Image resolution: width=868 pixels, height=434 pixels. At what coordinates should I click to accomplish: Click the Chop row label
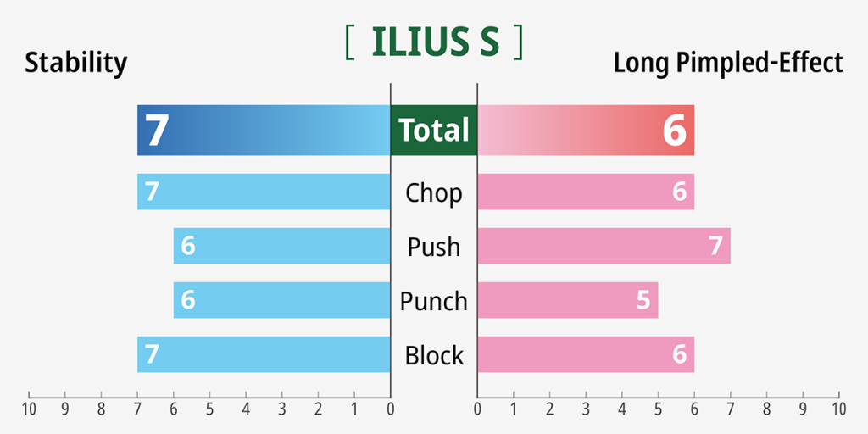[434, 192]
